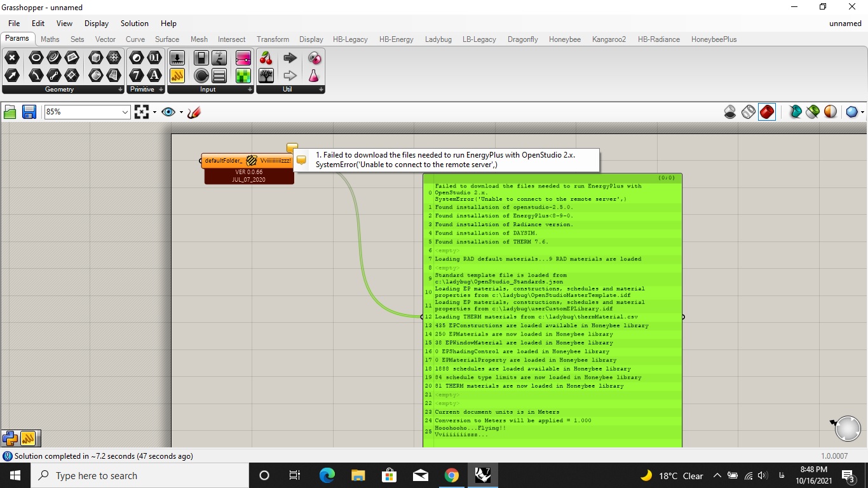Open zoom extents dropdown arrow
Screen dimensions: 868x488
(x=154, y=112)
